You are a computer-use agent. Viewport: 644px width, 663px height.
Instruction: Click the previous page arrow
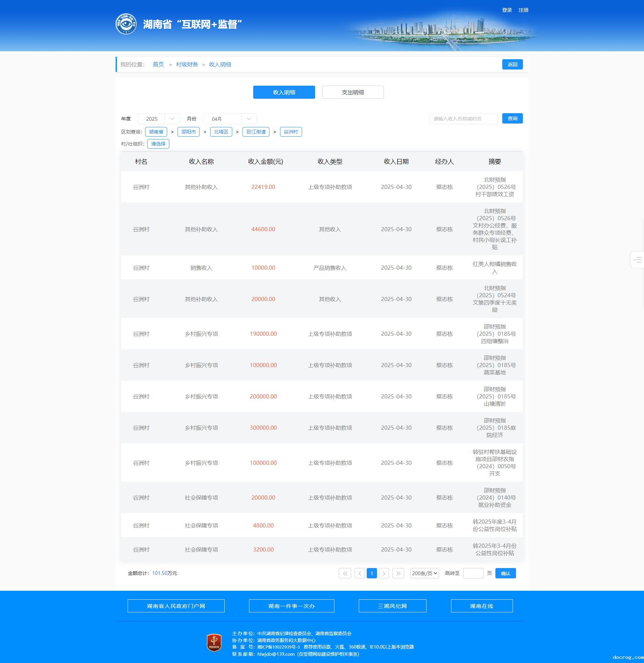click(359, 573)
